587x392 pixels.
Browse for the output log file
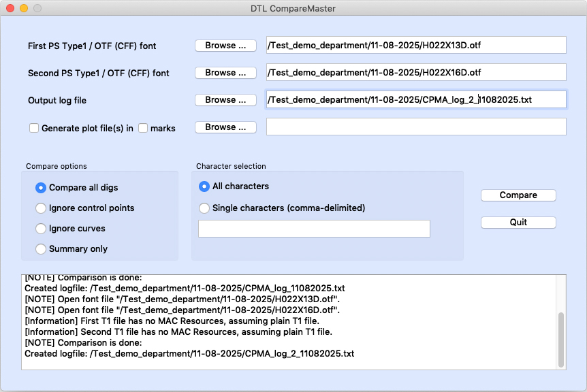coord(225,100)
